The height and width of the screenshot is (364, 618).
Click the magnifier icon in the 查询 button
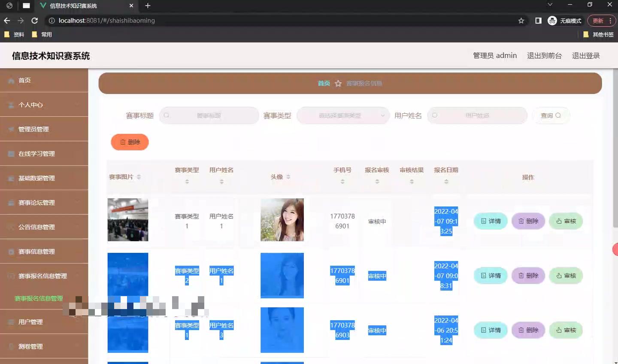point(557,115)
